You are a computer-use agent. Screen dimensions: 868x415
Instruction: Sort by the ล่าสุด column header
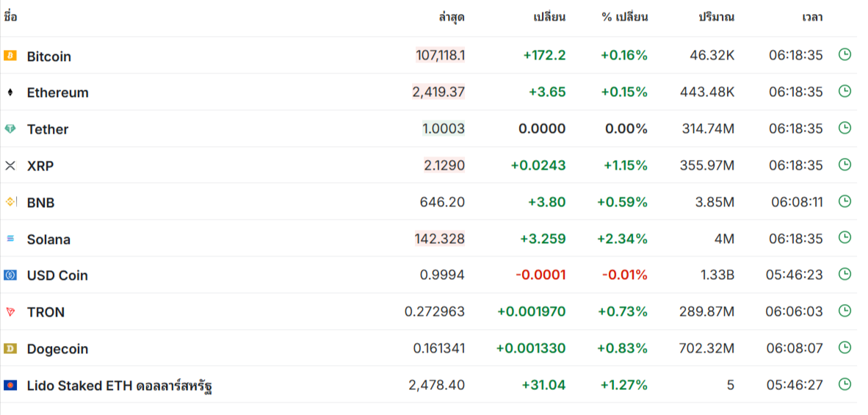(452, 17)
